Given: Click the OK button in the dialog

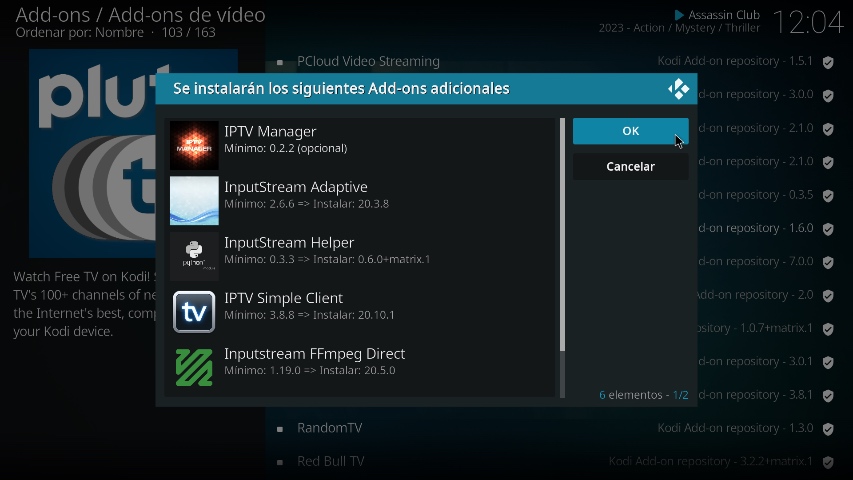Looking at the screenshot, I should point(631,131).
